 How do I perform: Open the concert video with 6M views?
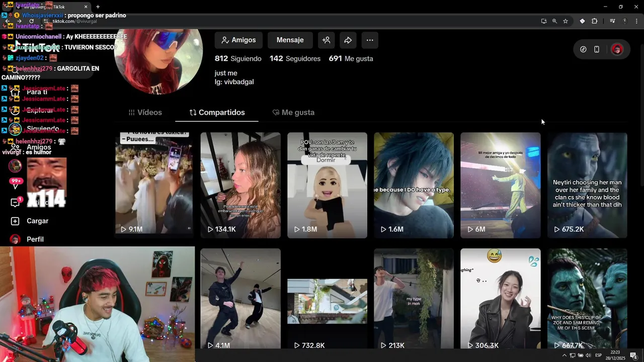[501, 185]
